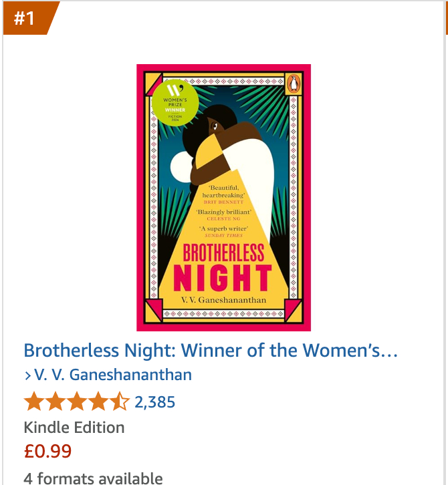Click the author name printed on cover
448x485 pixels.
point(223,300)
